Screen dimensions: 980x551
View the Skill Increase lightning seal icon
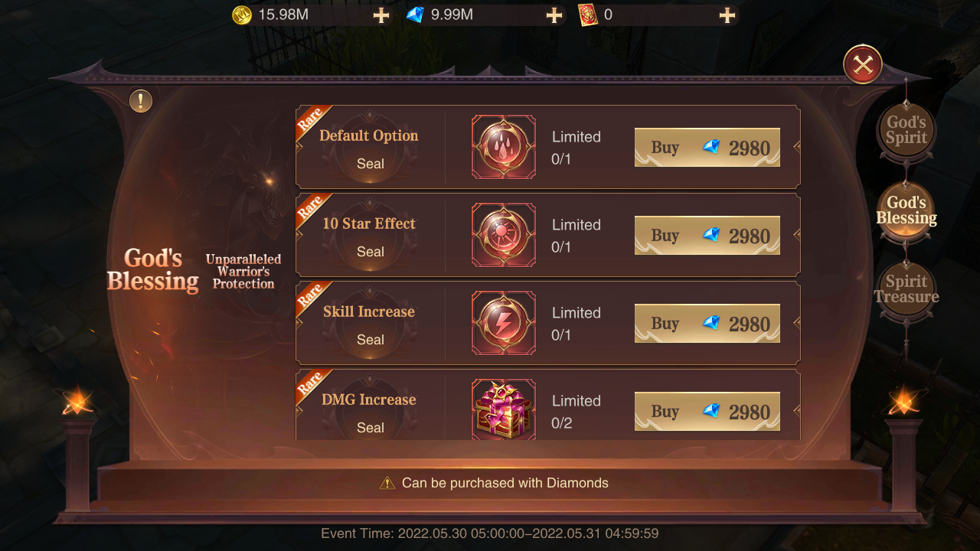click(x=504, y=323)
